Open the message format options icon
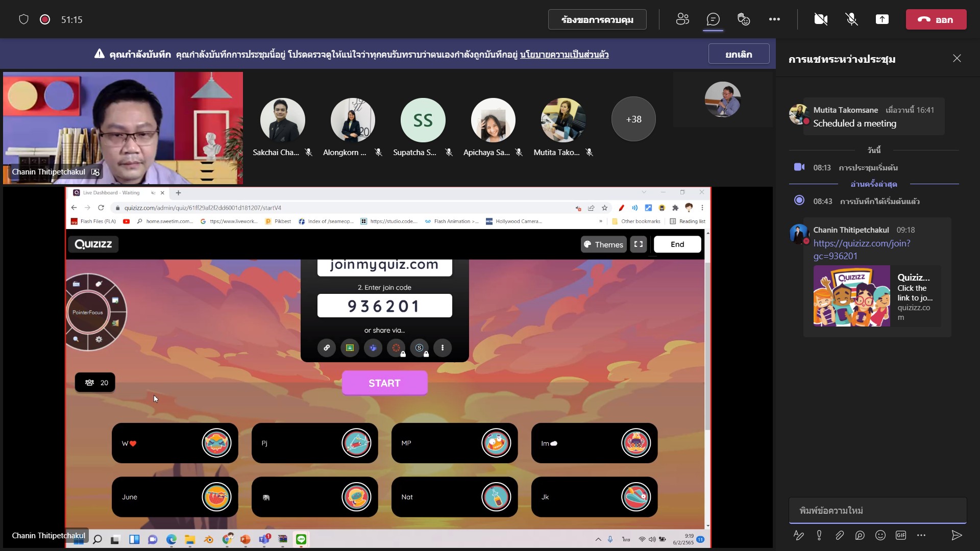The width and height of the screenshot is (980, 551). (799, 535)
